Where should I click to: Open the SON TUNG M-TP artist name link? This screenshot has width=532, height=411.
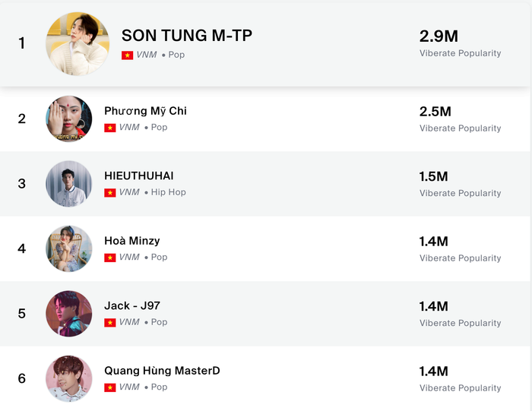click(x=187, y=36)
